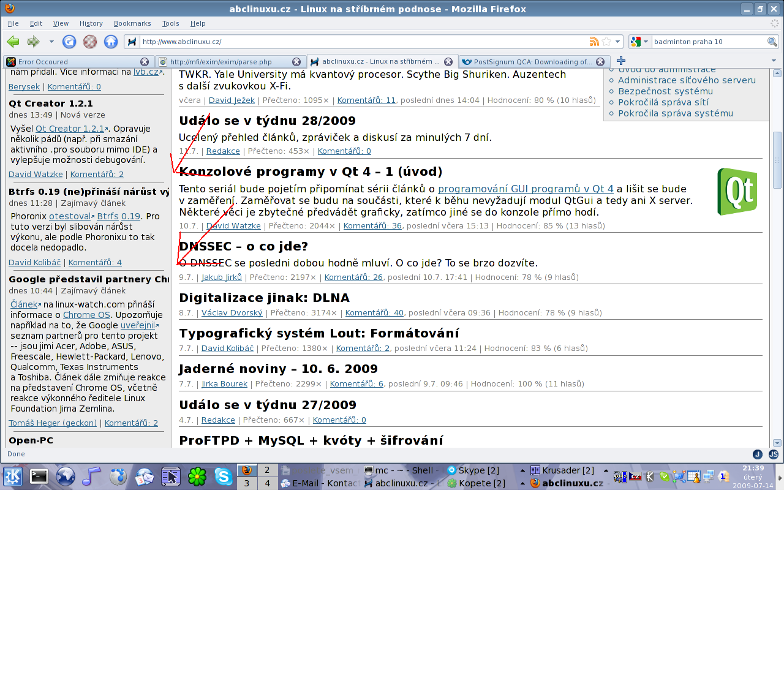Switch to the exim parse.php tab
This screenshot has width=784, height=686.
(x=230, y=62)
